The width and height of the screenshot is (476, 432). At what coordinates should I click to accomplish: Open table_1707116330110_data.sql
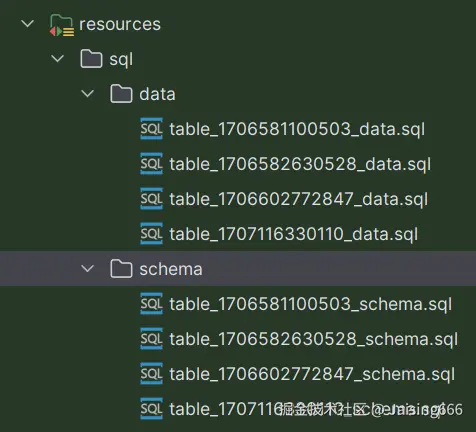[x=294, y=234]
